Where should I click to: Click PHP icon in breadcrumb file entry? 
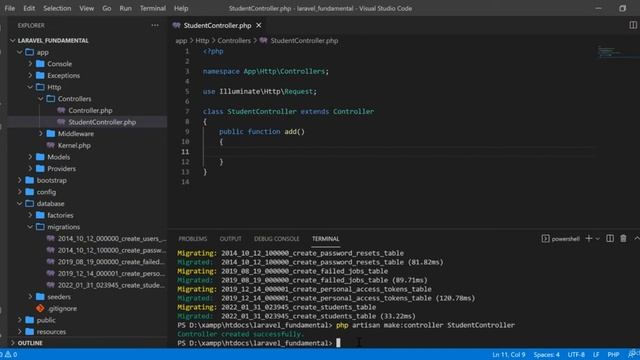point(263,40)
